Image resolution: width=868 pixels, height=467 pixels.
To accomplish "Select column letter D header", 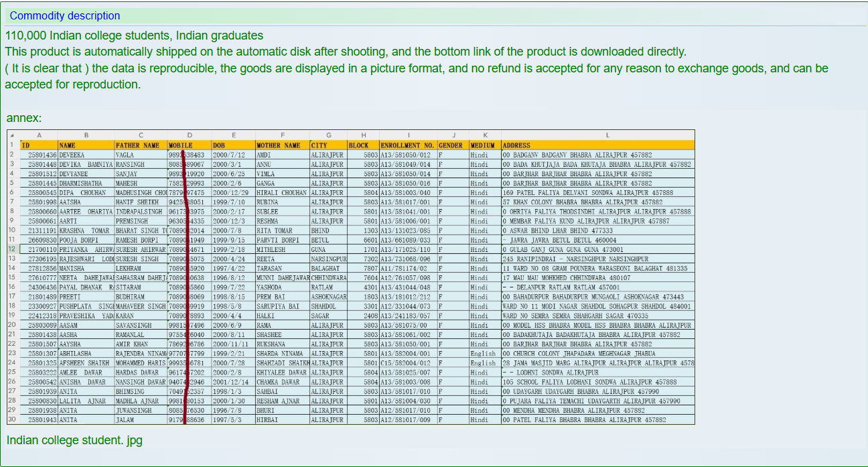I will 189,135.
